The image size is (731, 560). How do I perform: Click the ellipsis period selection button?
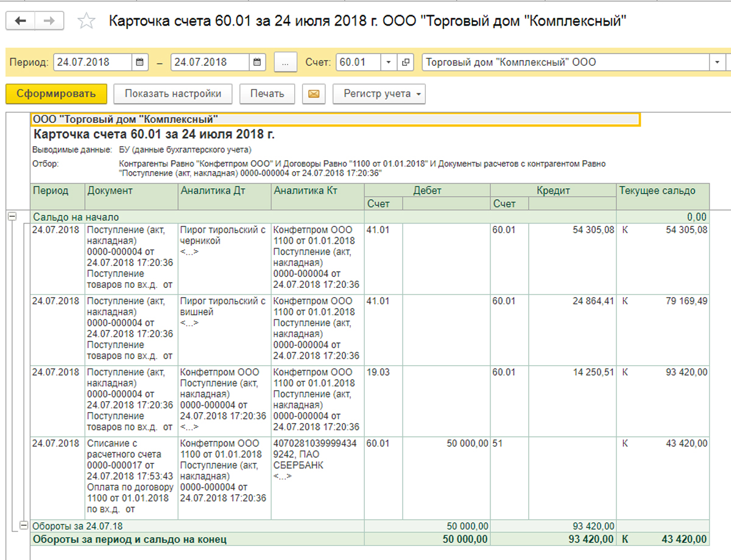[x=285, y=62]
